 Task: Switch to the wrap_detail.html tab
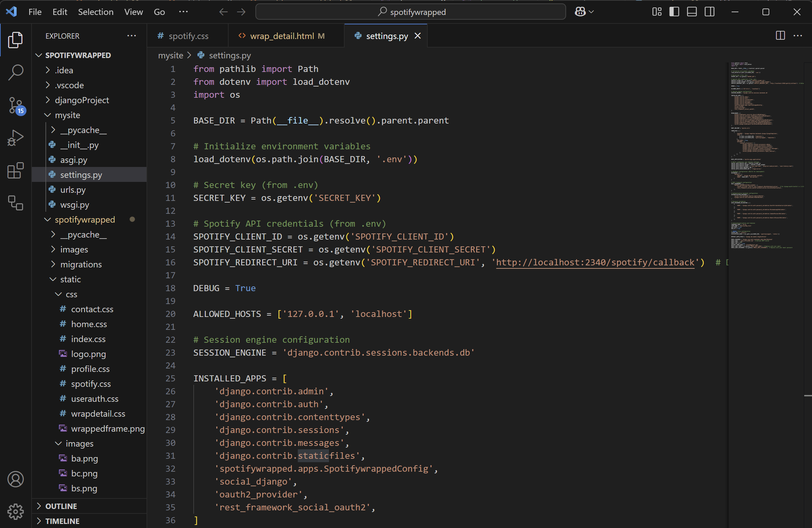282,36
